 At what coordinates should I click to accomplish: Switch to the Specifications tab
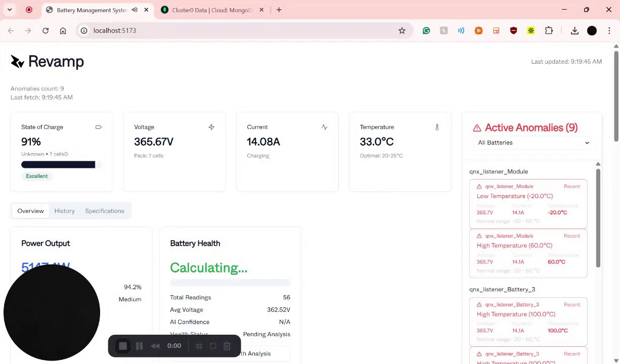click(x=105, y=211)
